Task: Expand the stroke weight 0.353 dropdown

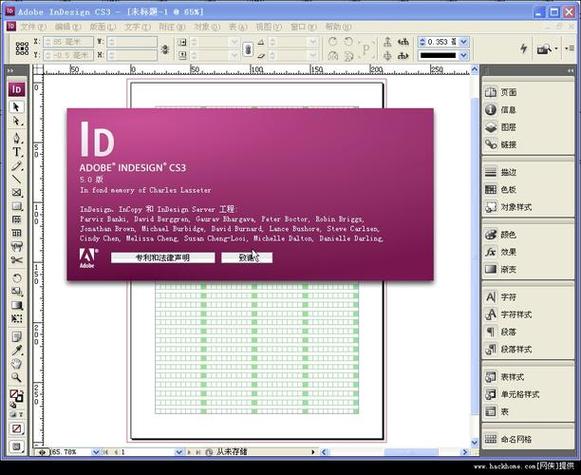Action: pos(463,42)
